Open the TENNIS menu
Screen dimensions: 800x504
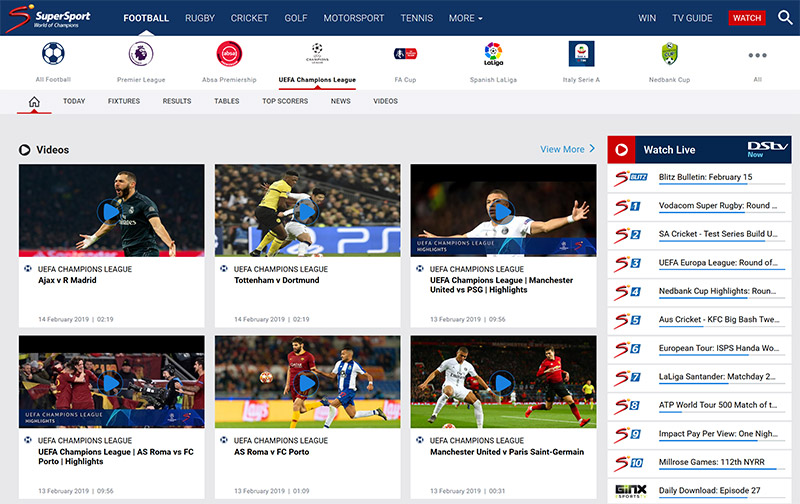(x=416, y=18)
